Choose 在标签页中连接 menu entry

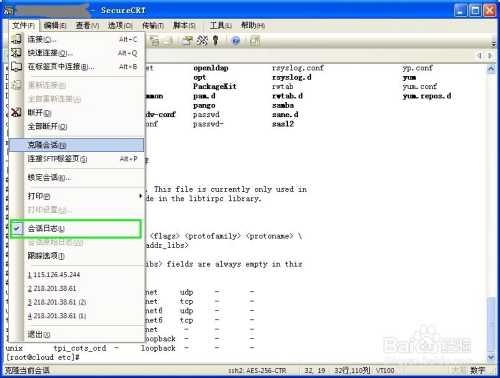click(77, 67)
